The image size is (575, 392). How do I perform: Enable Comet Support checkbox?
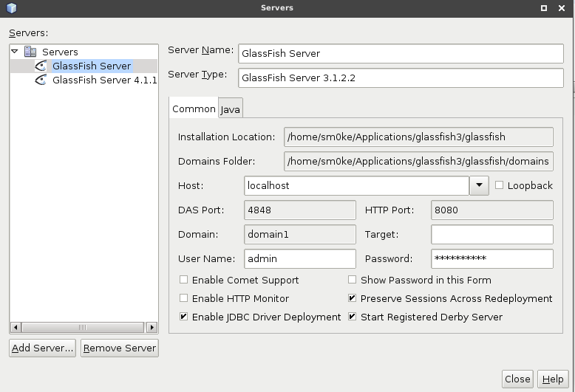[183, 280]
